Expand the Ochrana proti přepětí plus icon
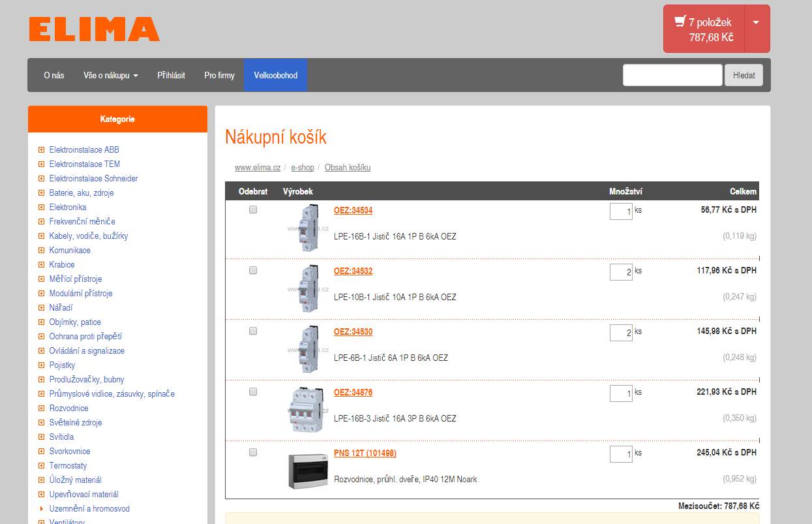This screenshot has width=812, height=524. tap(42, 336)
